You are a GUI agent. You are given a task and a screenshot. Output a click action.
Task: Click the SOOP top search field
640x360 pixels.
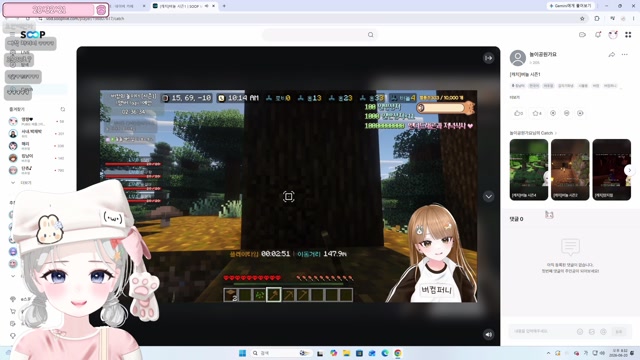pyautogui.click(x=320, y=35)
